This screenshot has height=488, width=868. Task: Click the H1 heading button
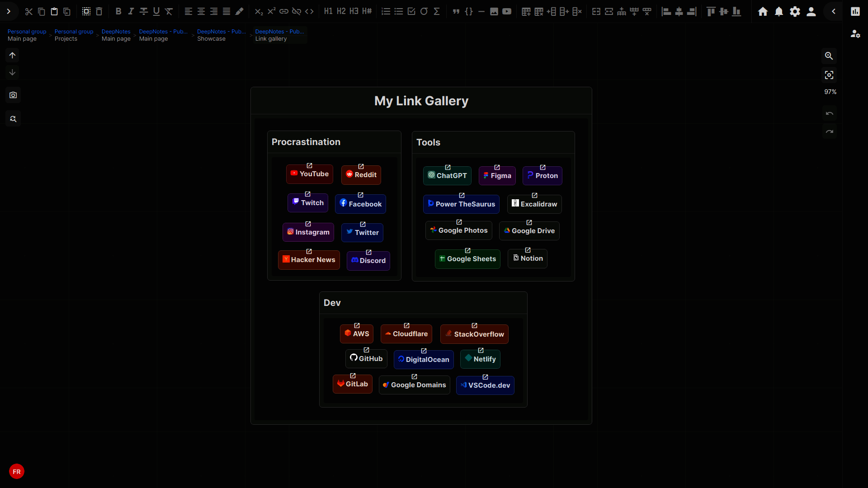point(328,12)
